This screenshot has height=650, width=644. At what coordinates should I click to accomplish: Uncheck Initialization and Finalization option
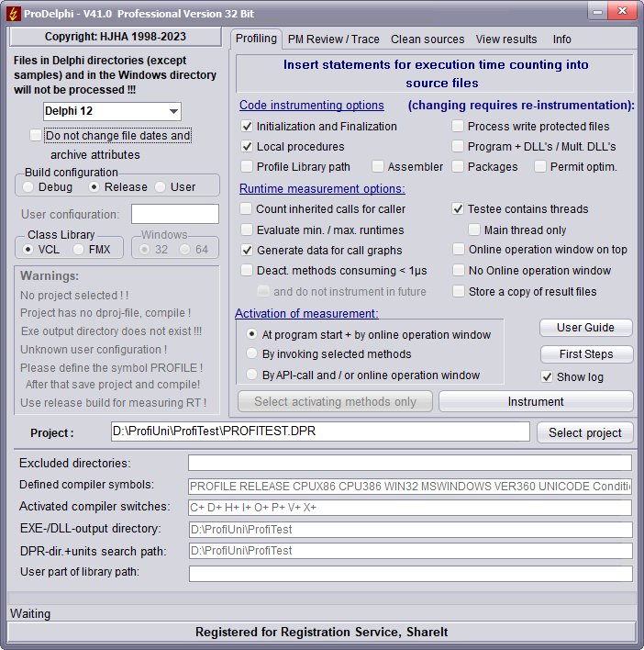point(247,126)
